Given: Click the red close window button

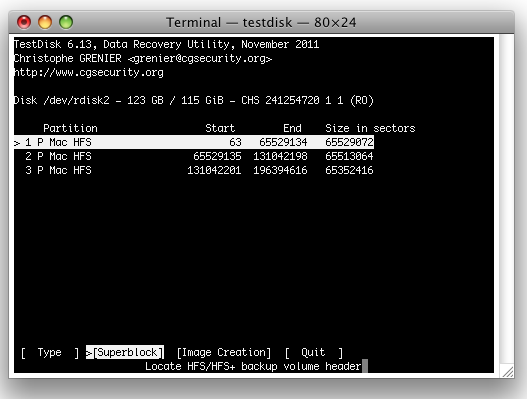Looking at the screenshot, I should [x=24, y=22].
